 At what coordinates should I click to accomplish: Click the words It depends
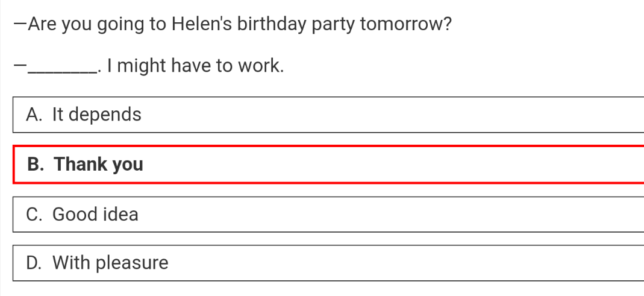click(97, 115)
